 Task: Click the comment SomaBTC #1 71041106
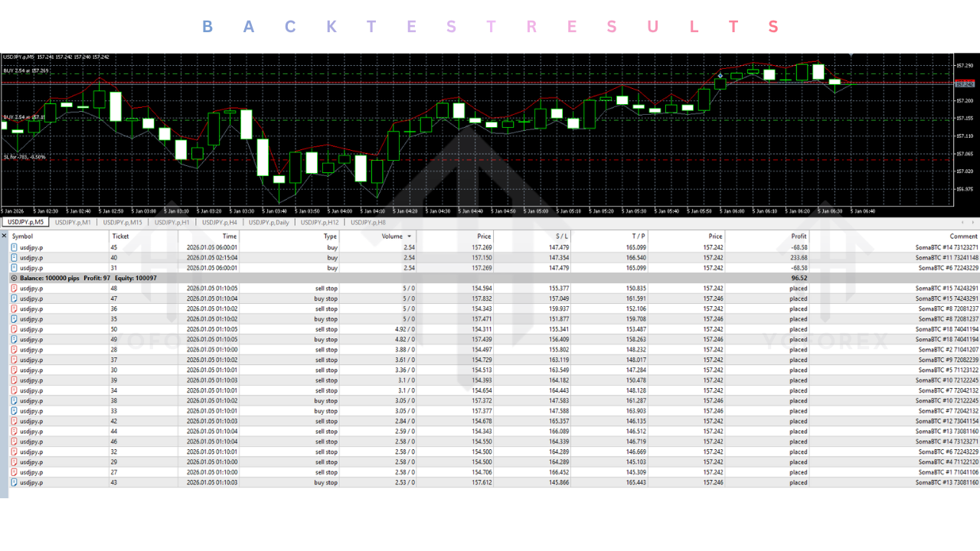(x=948, y=472)
